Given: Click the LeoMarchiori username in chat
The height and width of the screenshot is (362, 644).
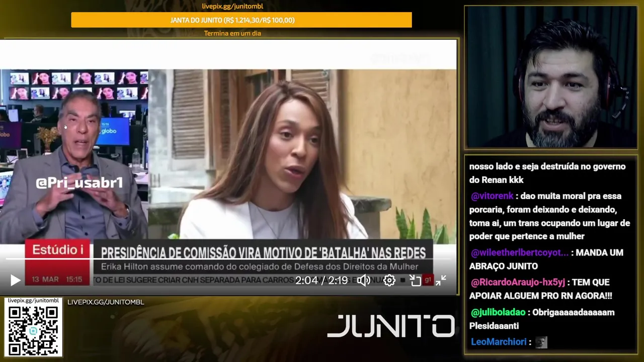Looking at the screenshot, I should click(499, 342).
